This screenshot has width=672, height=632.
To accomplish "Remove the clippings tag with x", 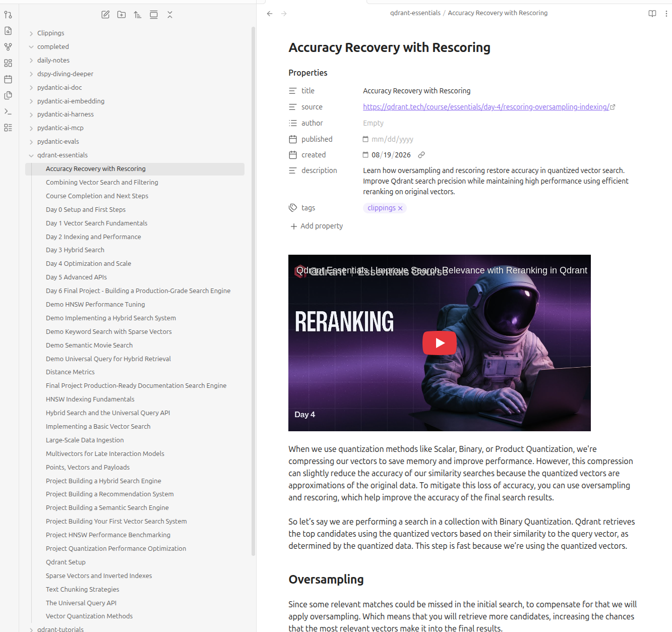I will click(400, 208).
